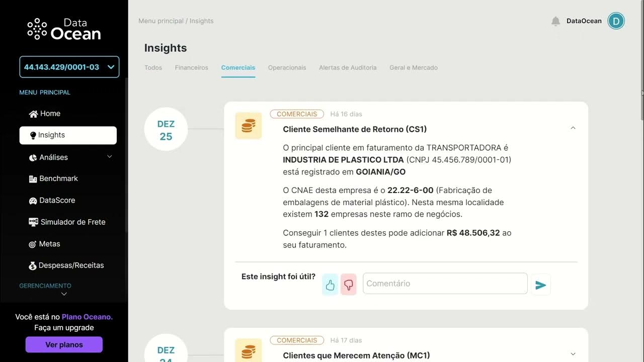Click the Ver planos button
The width and height of the screenshot is (644, 362).
pyautogui.click(x=64, y=344)
